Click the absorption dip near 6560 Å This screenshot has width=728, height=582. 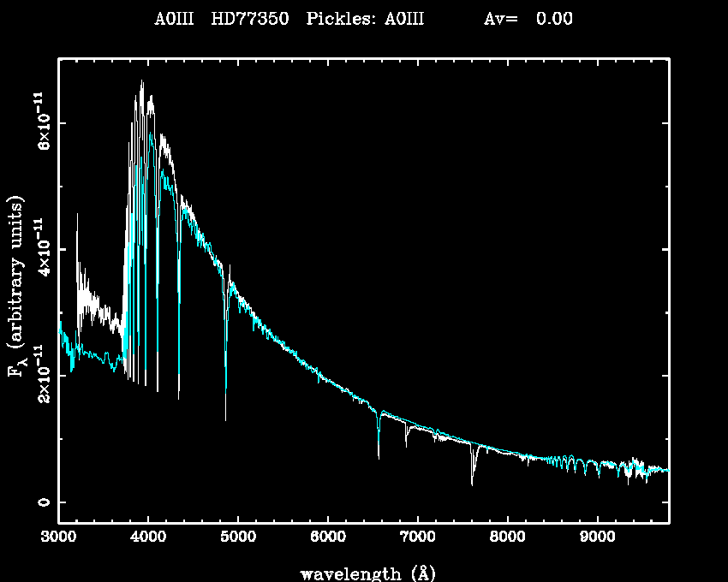379,455
